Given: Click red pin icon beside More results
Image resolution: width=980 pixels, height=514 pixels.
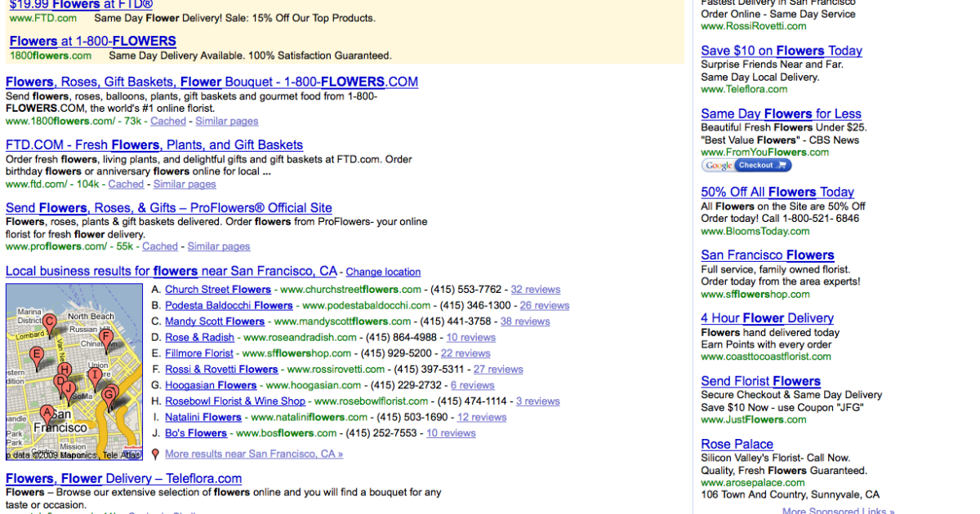Looking at the screenshot, I should 155,454.
